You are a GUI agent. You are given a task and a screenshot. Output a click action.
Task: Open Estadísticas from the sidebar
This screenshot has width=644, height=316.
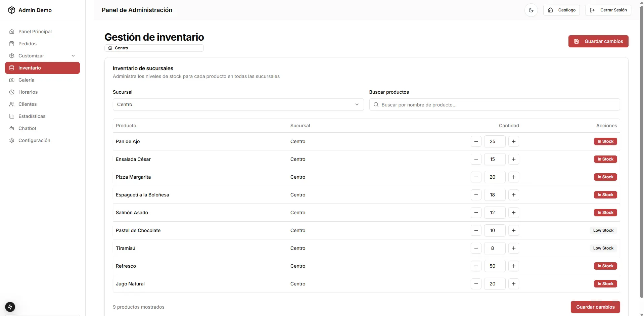(x=32, y=116)
